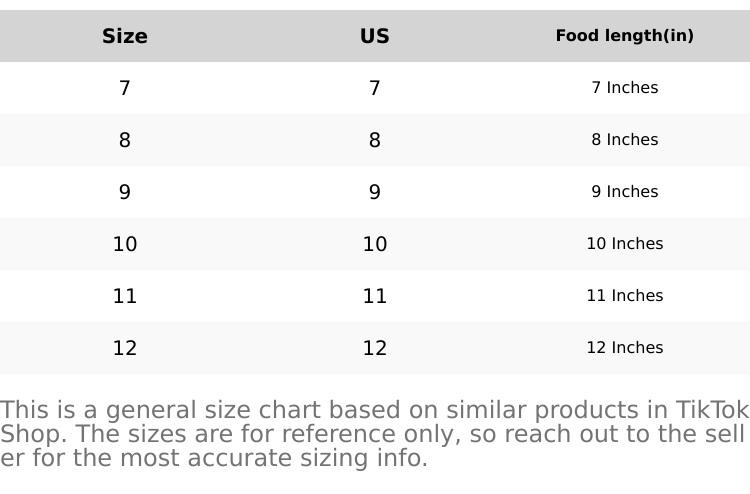Click 9 in the Size column
The height and width of the screenshot is (494, 750).
tap(125, 192)
